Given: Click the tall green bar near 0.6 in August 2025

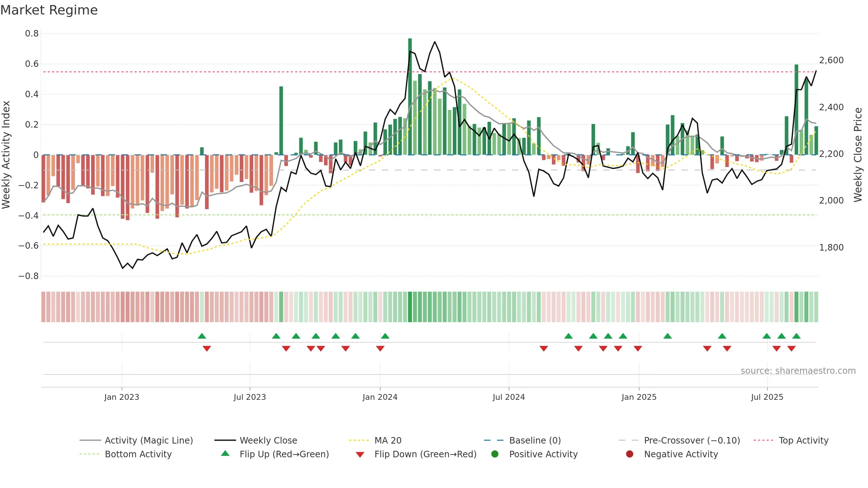Looking at the screenshot, I should click(x=796, y=110).
